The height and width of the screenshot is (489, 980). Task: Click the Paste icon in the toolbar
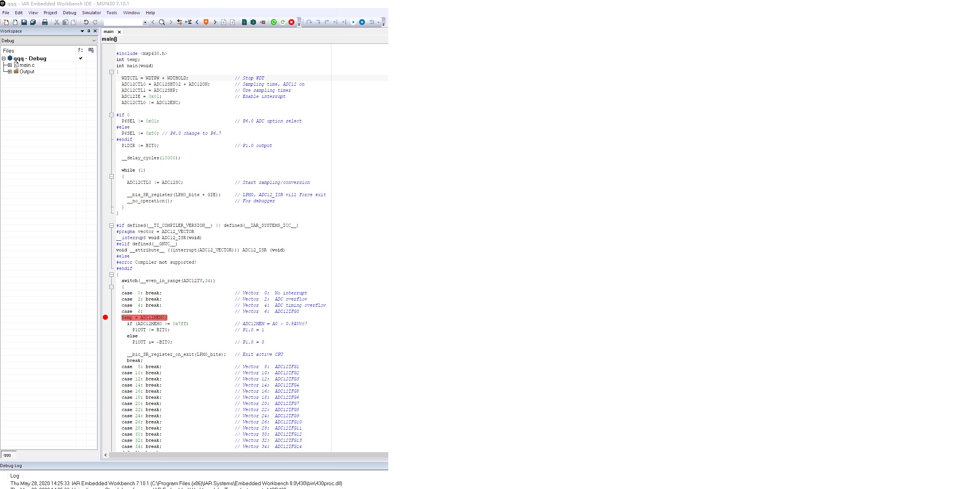click(x=74, y=22)
